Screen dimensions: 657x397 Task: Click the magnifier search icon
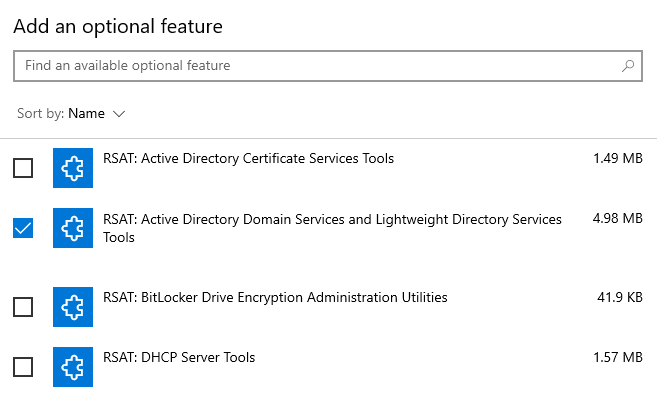coord(628,66)
